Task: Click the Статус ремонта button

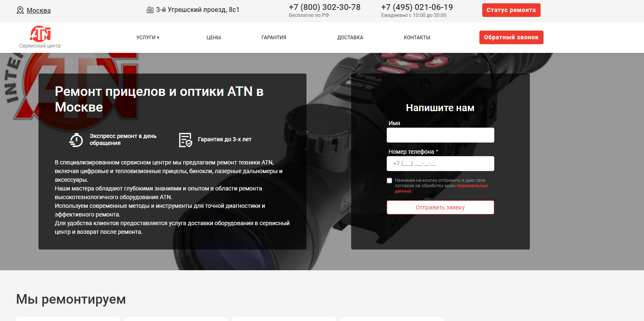Action: point(511,10)
